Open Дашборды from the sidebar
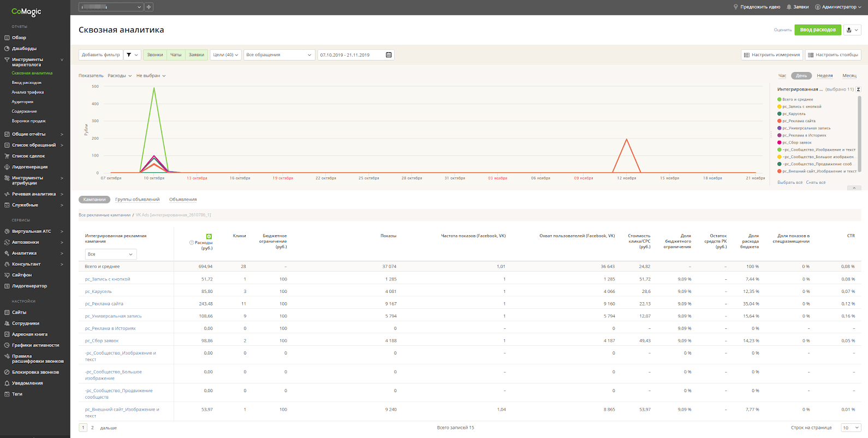Viewport: 868px width, 438px height. point(24,49)
